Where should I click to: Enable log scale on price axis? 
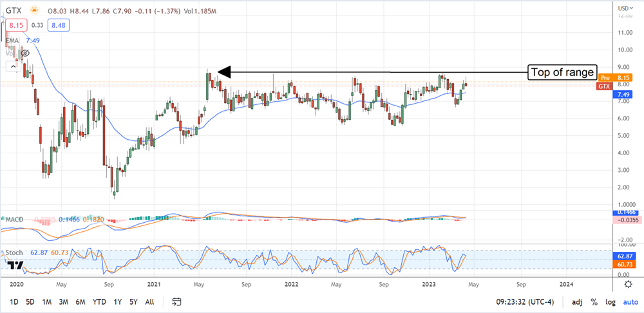[610, 301]
